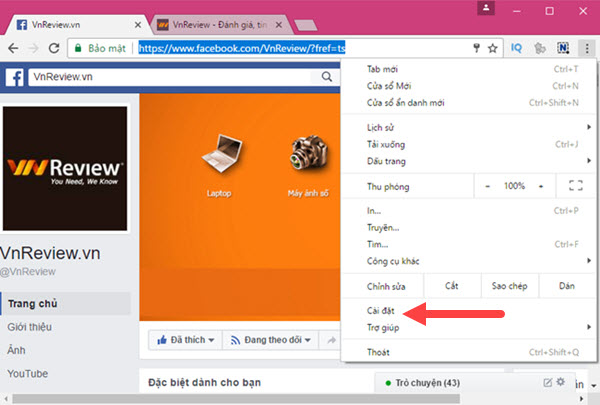This screenshot has width=600, height=405.
Task: Select Tab mới from the menu
Action: click(468, 69)
